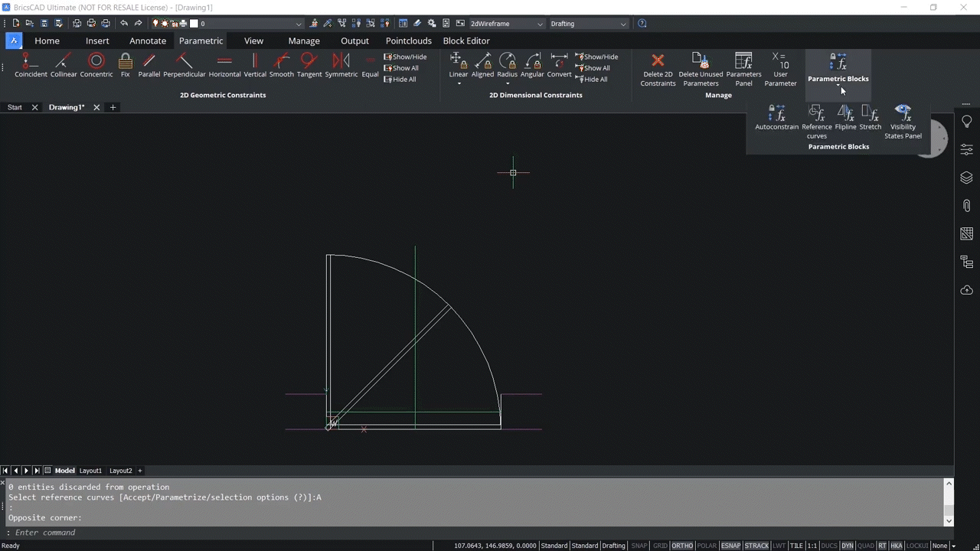Select the Reference curves tool
980x551 pixels.
click(x=816, y=122)
